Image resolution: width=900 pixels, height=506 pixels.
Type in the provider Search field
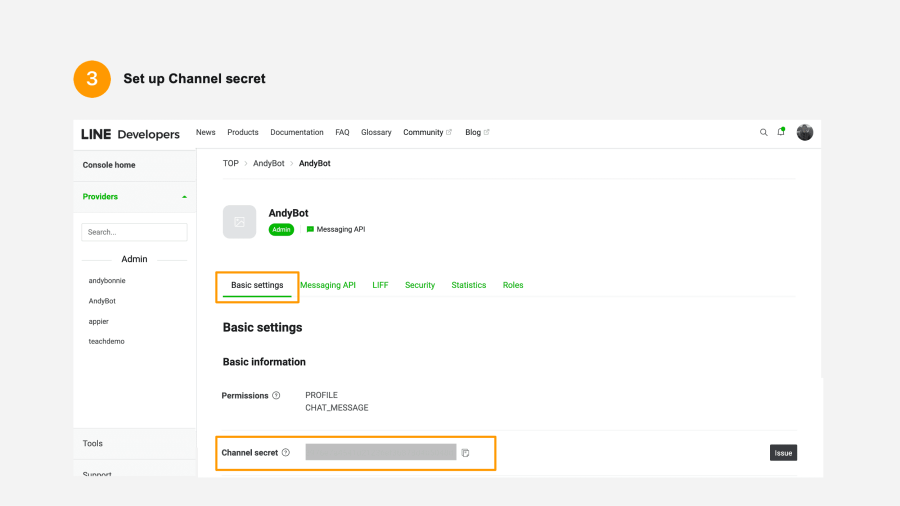[x=134, y=232]
